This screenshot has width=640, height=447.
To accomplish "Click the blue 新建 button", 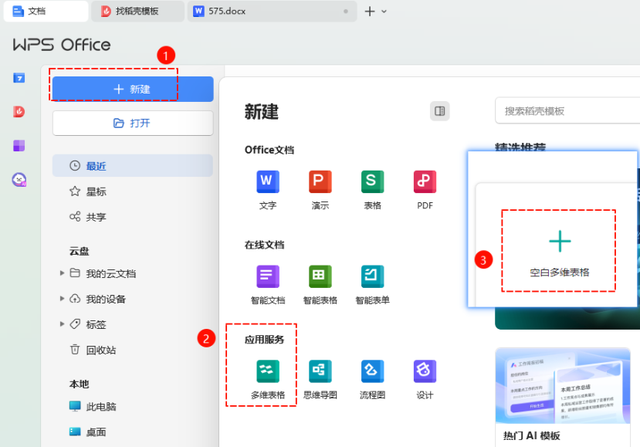I will tap(133, 89).
